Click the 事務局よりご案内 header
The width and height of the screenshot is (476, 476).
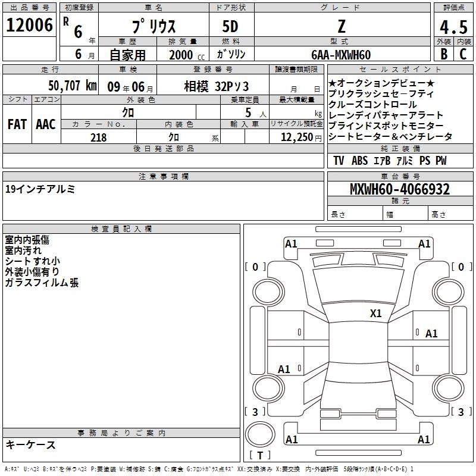click(121, 433)
